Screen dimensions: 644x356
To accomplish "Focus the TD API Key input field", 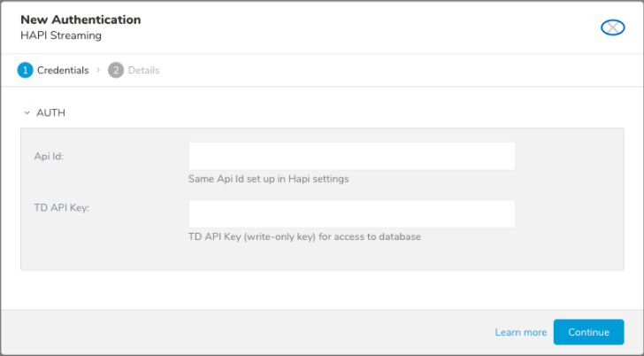I will (351, 213).
